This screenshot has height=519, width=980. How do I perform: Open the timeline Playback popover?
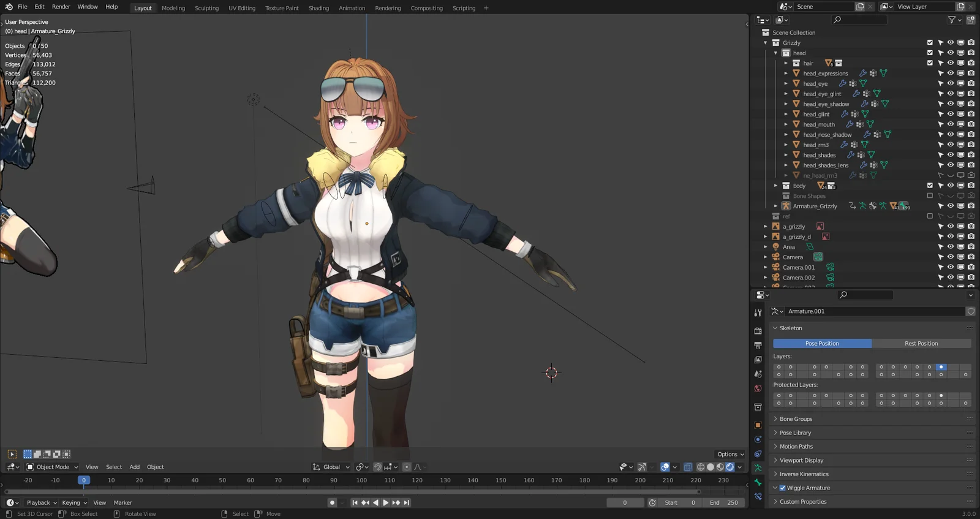(42, 502)
